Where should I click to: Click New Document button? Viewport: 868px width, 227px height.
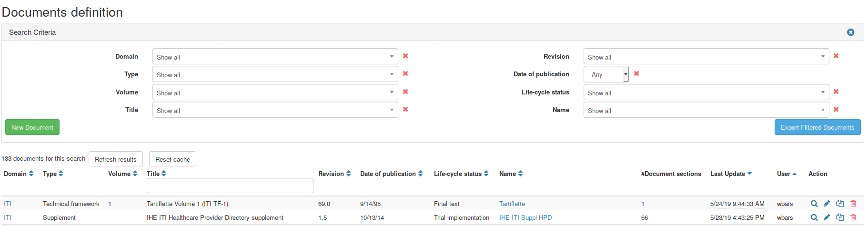(32, 127)
